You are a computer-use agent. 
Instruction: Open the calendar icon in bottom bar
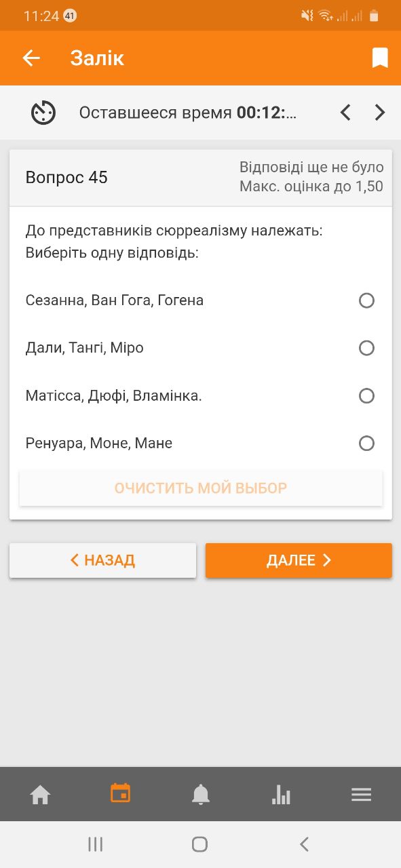(x=120, y=793)
